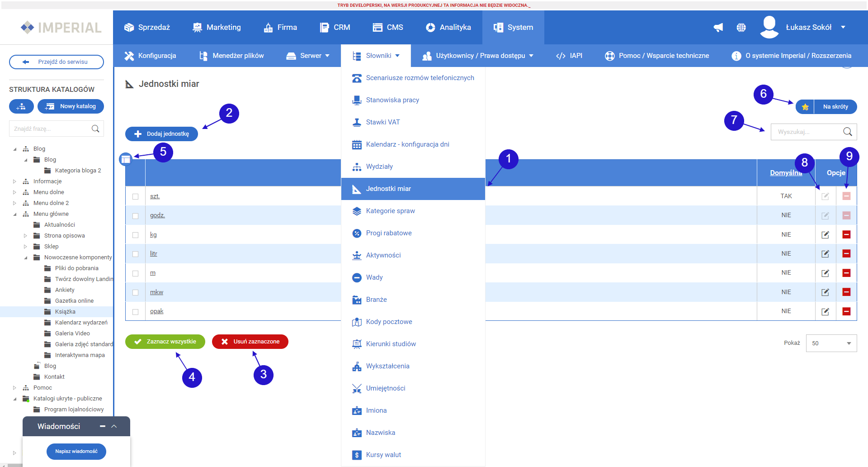Click the globe language icon
This screenshot has height=467, width=868.
741,28
